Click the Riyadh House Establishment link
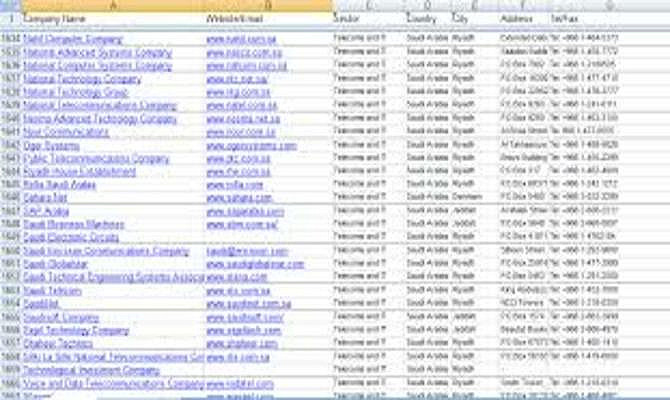 (x=79, y=172)
